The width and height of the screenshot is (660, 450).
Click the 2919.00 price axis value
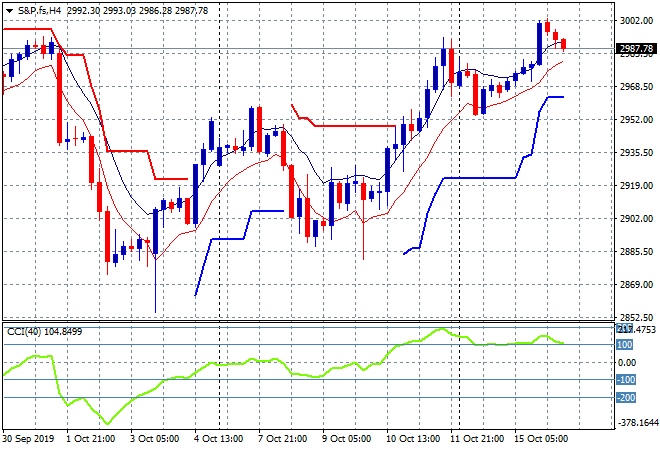(636, 186)
